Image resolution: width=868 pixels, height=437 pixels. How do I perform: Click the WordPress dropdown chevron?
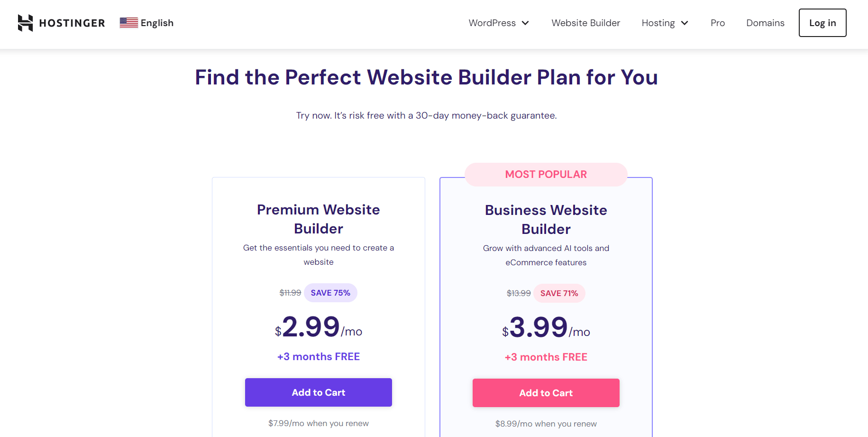pos(525,23)
